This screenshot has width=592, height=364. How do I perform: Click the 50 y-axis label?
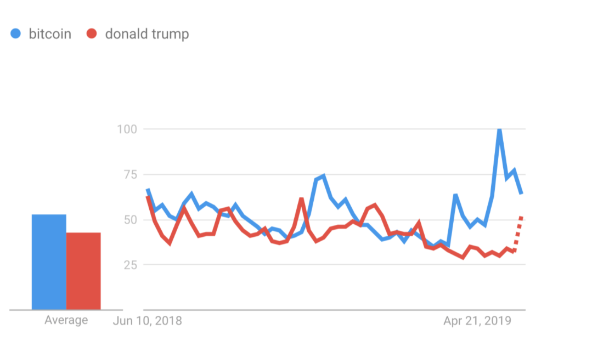click(x=129, y=220)
